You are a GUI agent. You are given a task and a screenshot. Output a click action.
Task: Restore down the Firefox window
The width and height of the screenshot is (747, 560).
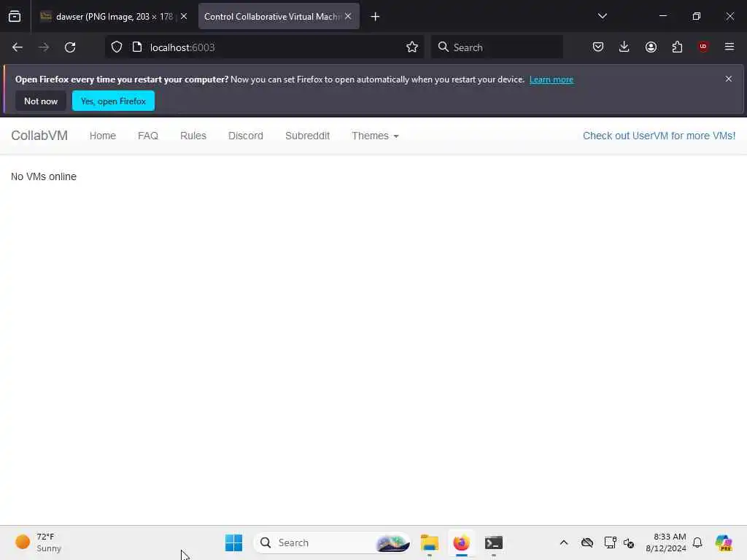[697, 16]
